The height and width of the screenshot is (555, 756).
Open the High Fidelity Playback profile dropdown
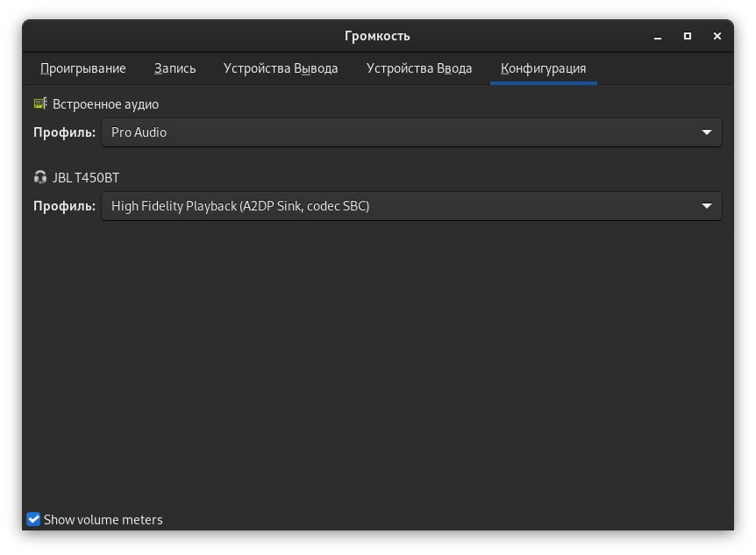(411, 206)
